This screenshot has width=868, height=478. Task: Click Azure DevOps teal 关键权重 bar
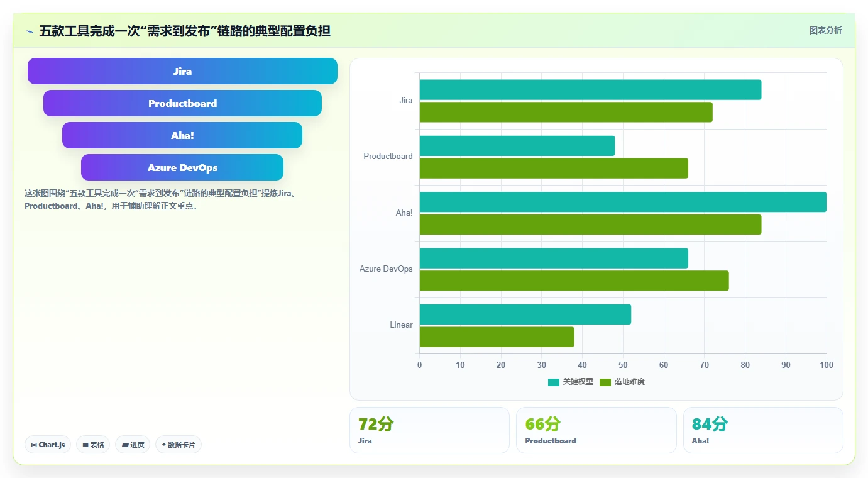coord(554,258)
